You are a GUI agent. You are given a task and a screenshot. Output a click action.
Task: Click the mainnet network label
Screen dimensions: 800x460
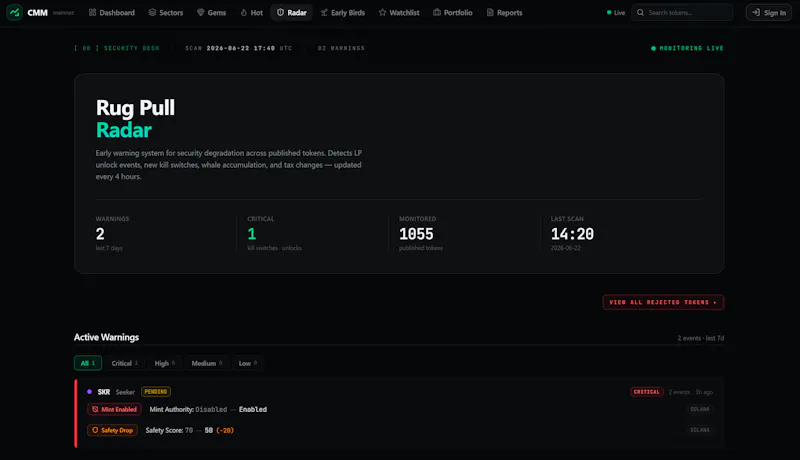63,13
